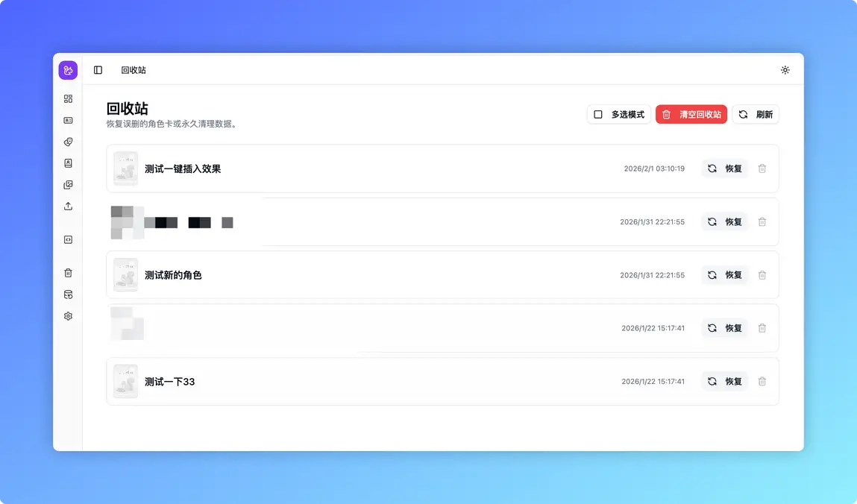Click the timestamp 2026/2/1 03:10:19
The image size is (857, 504).
point(654,168)
